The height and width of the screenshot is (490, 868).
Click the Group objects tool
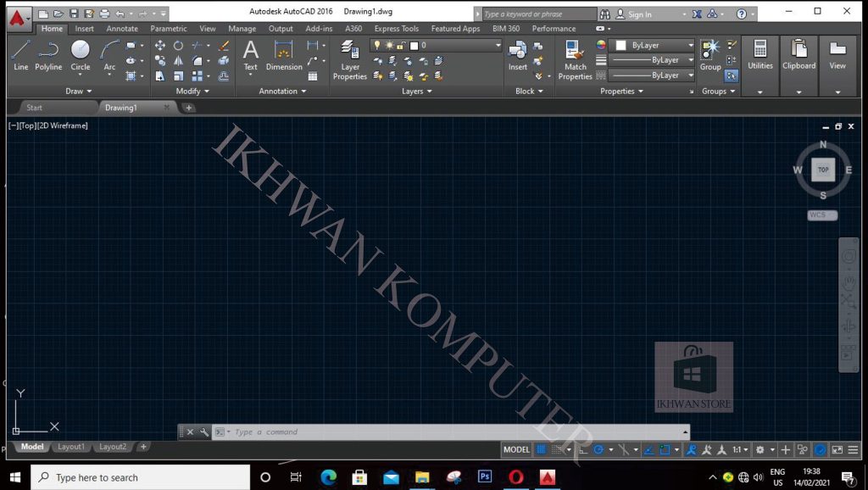click(710, 55)
